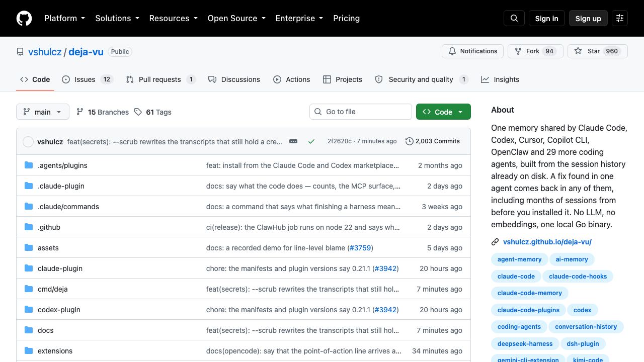This screenshot has height=362, width=644.
Task: Open the Discussions tab
Action: pos(234,79)
